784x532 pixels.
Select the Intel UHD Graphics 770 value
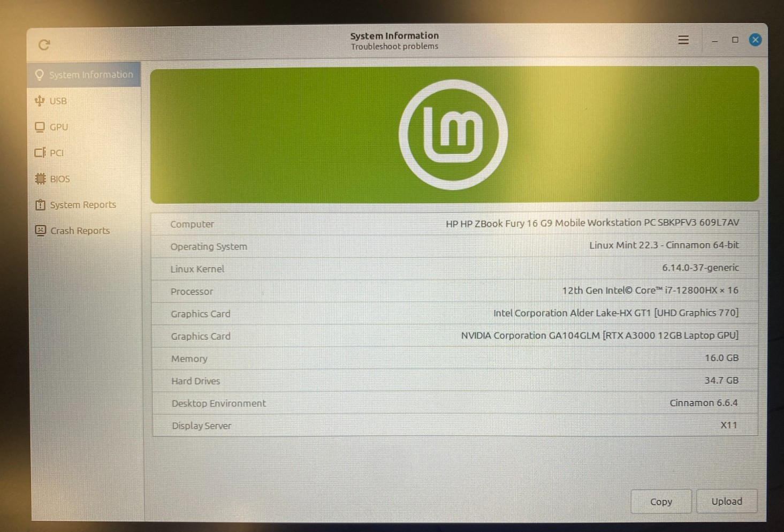(616, 313)
